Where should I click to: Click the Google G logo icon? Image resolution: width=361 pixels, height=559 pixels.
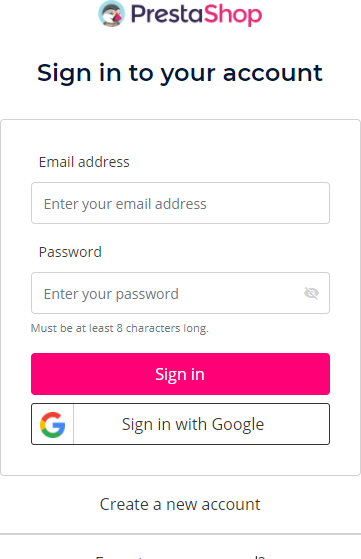(52, 424)
